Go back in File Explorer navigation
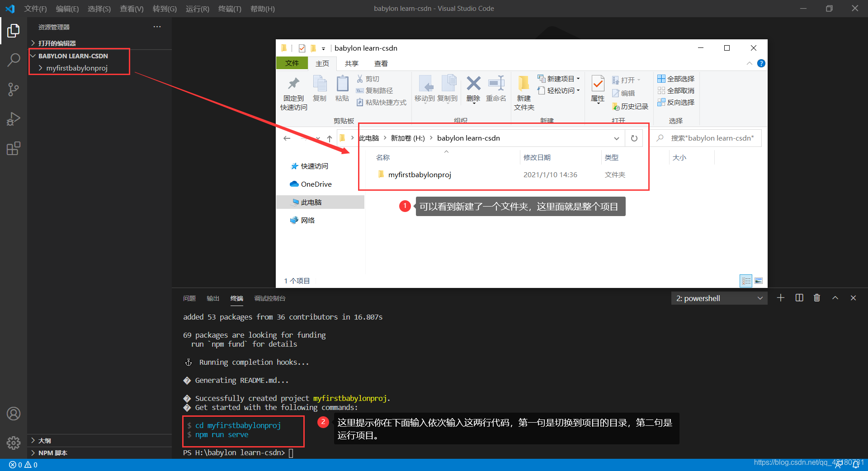 (x=287, y=138)
